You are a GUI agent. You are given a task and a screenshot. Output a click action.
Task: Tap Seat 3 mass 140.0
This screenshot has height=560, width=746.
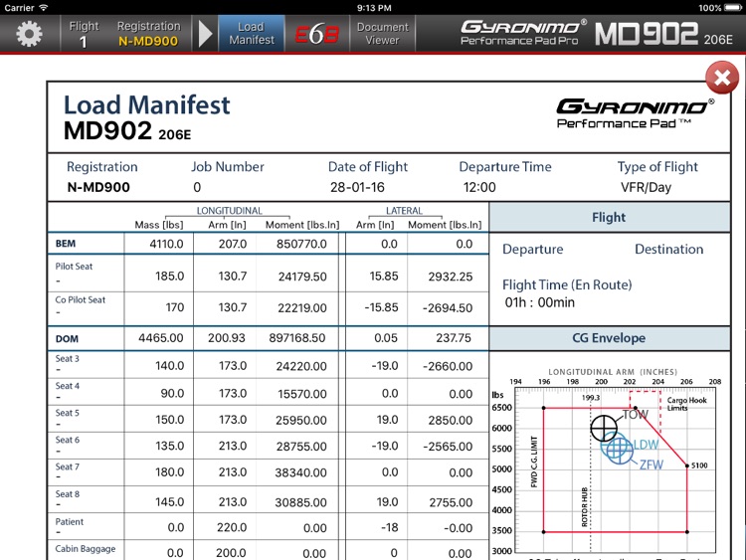point(170,366)
